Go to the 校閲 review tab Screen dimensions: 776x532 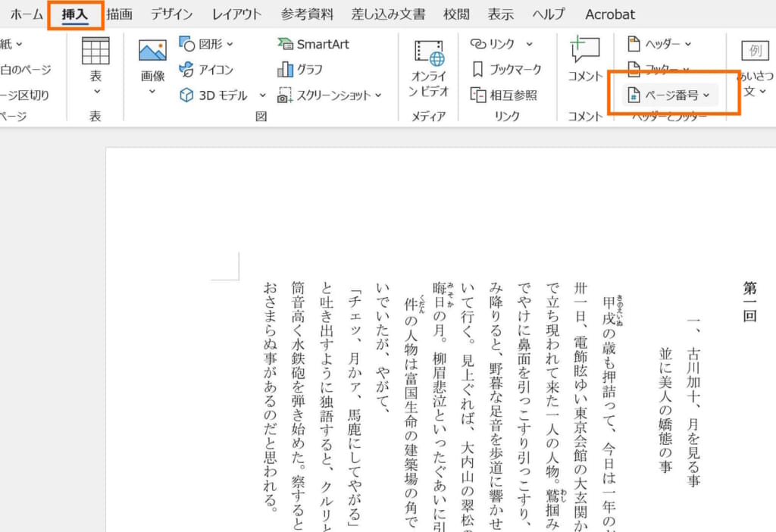[x=456, y=14]
